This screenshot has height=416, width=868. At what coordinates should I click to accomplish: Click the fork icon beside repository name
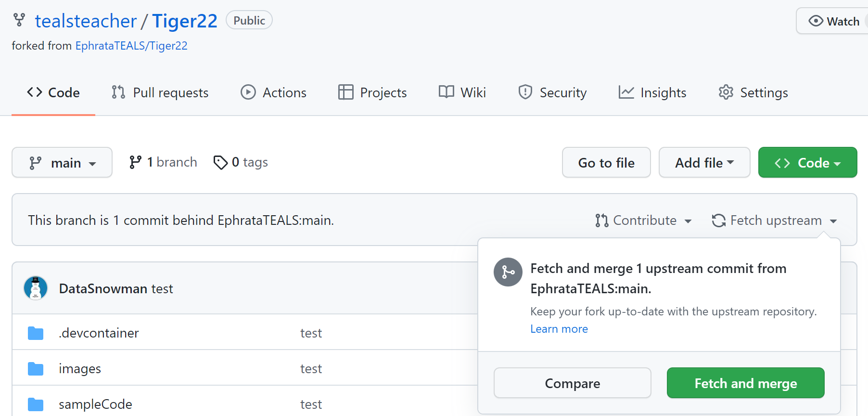click(19, 20)
